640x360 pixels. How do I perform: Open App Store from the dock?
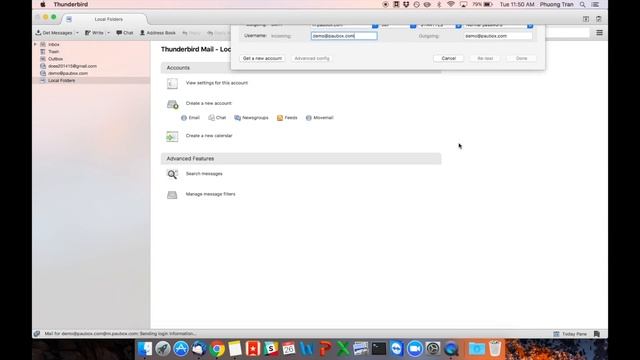pyautogui.click(x=181, y=349)
